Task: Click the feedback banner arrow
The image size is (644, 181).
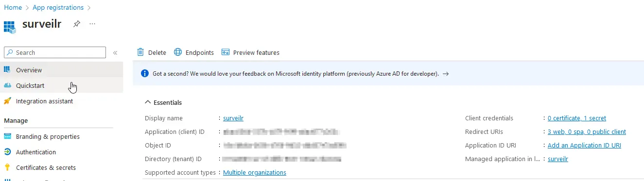Action: [446, 74]
